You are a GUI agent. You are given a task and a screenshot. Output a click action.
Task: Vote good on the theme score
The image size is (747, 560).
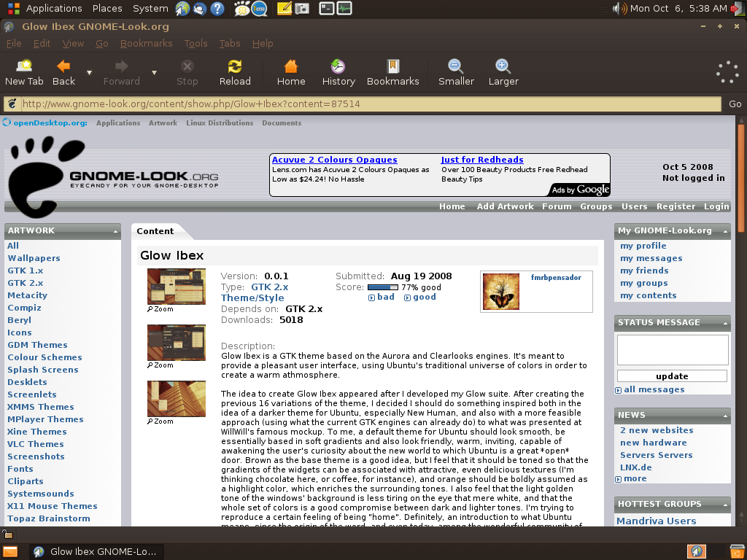(420, 297)
